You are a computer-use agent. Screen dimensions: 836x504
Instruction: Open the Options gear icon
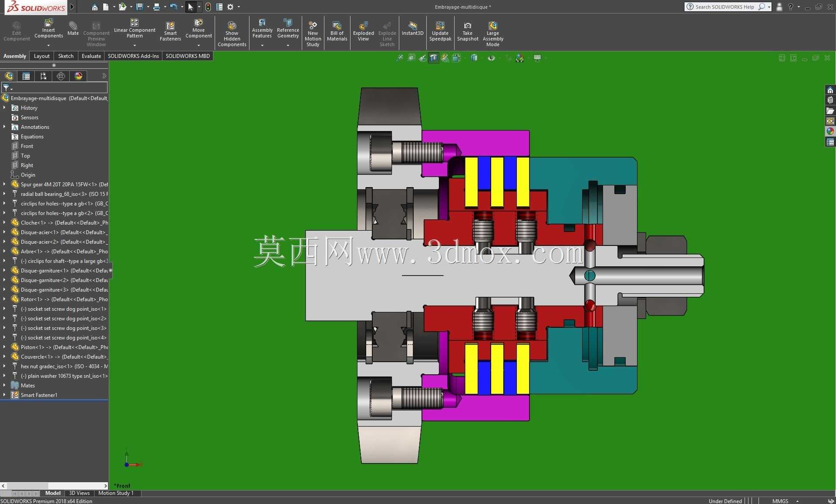230,7
